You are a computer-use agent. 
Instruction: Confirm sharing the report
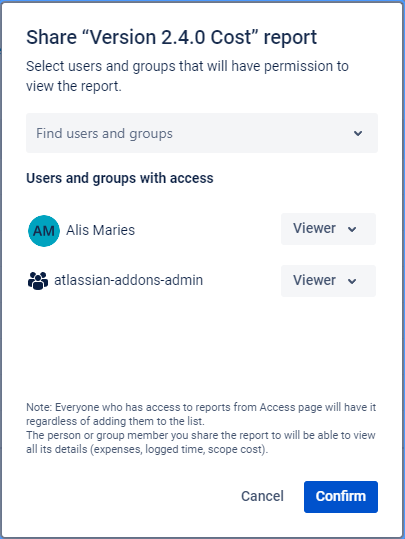pos(341,497)
